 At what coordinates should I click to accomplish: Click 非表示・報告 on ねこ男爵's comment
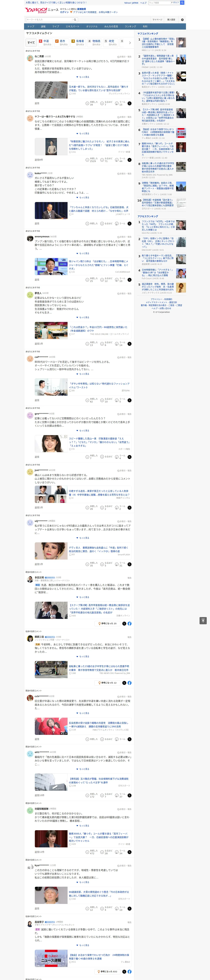pos(124,57)
